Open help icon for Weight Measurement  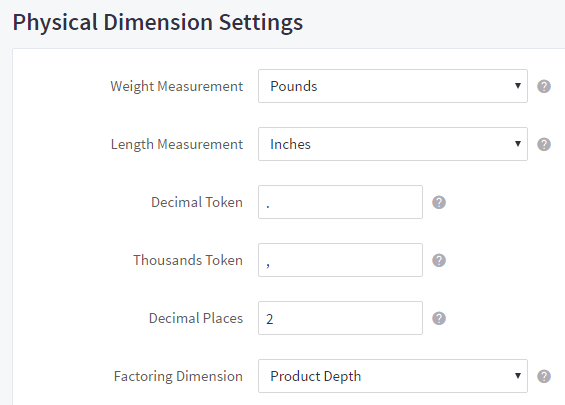coord(544,86)
